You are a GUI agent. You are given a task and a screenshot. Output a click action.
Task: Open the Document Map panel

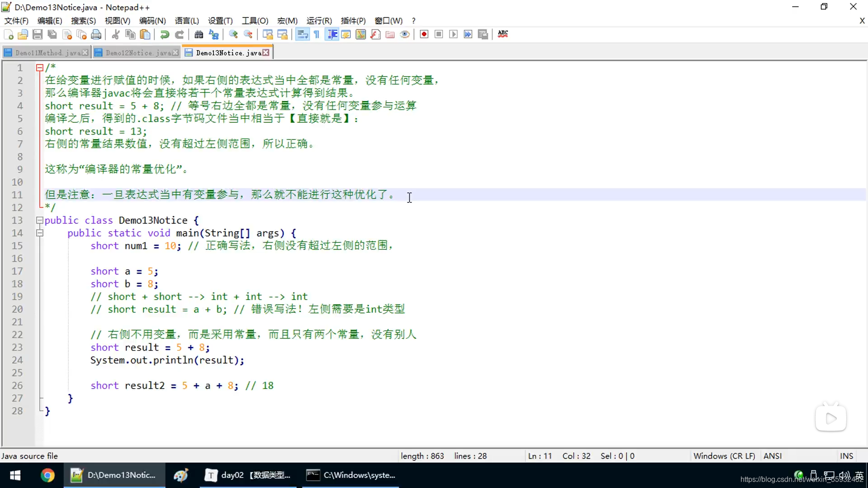(361, 34)
